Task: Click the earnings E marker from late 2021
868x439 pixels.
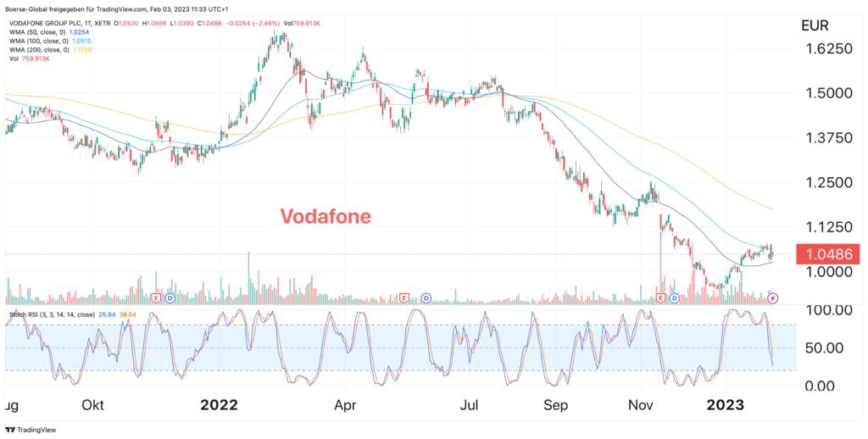Action: click(x=155, y=298)
